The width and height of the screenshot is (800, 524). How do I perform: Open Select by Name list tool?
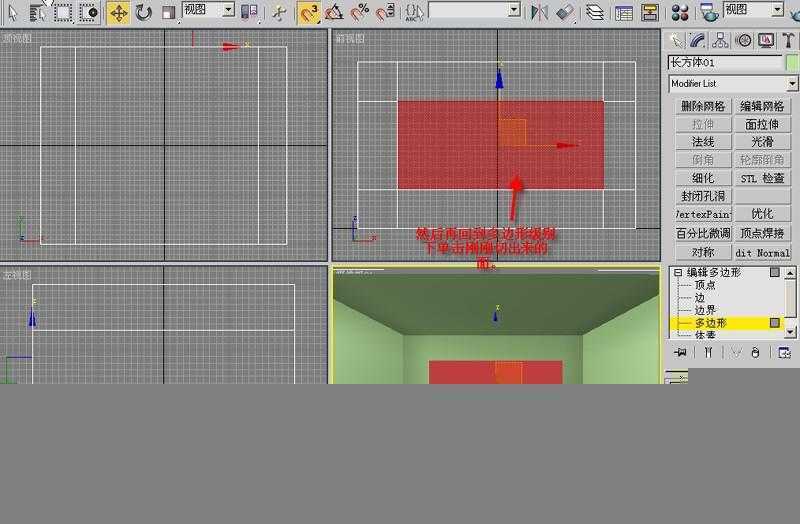(37, 12)
